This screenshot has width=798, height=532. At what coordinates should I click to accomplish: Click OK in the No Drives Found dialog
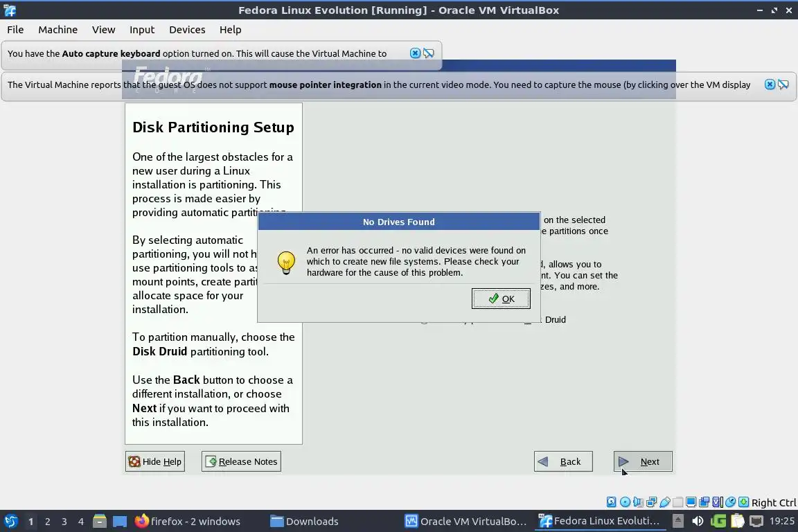(x=501, y=299)
